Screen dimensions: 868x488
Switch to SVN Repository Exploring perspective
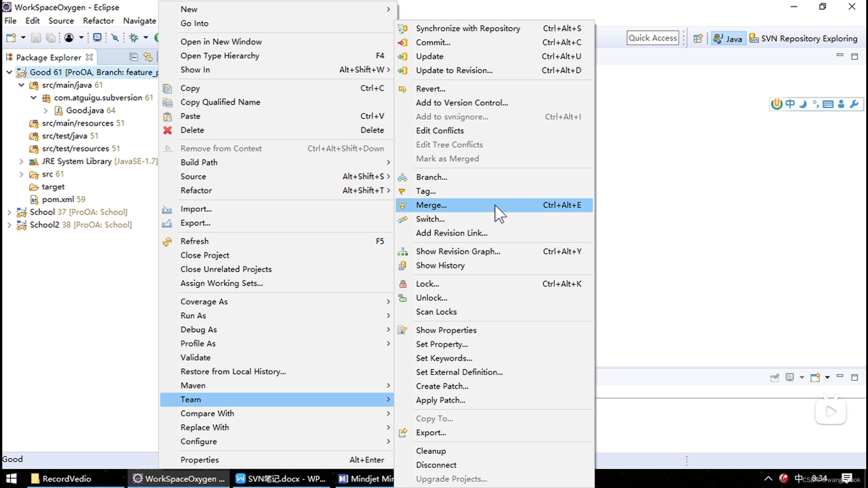(x=803, y=38)
